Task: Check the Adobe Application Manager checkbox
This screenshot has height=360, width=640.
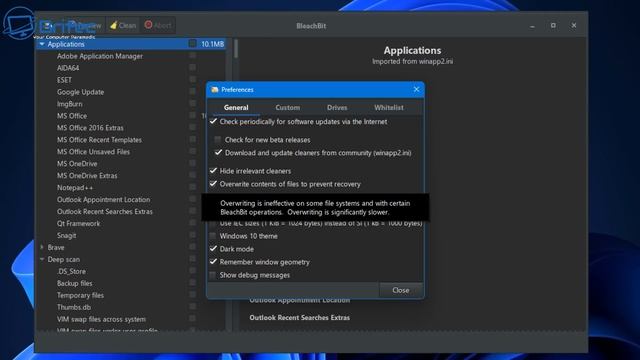Action: pos(193,56)
